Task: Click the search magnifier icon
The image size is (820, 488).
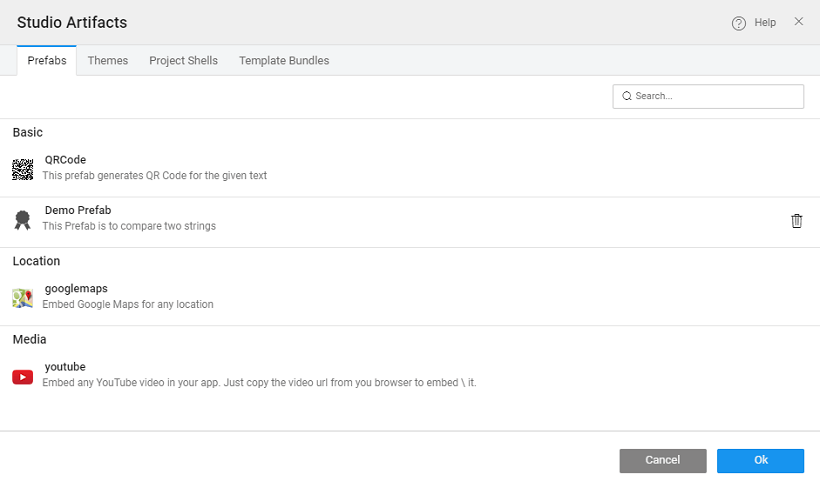Action: [627, 96]
